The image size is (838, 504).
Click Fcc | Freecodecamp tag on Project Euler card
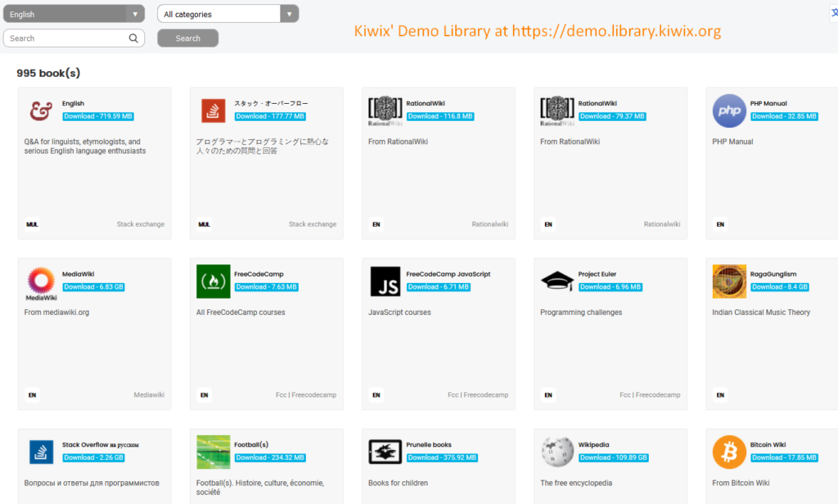651,395
